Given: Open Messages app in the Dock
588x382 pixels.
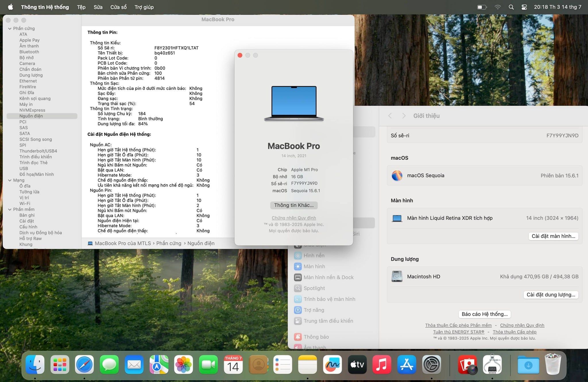Looking at the screenshot, I should pos(109,364).
